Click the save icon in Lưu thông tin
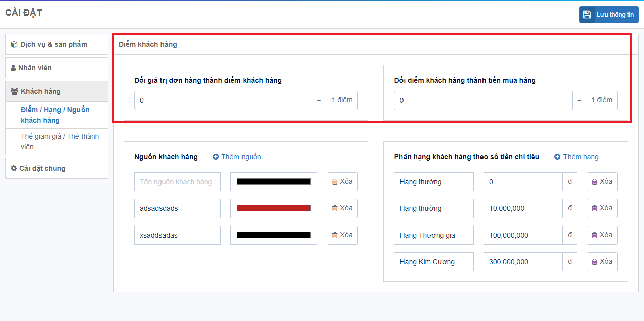This screenshot has height=321, width=644. point(587,15)
